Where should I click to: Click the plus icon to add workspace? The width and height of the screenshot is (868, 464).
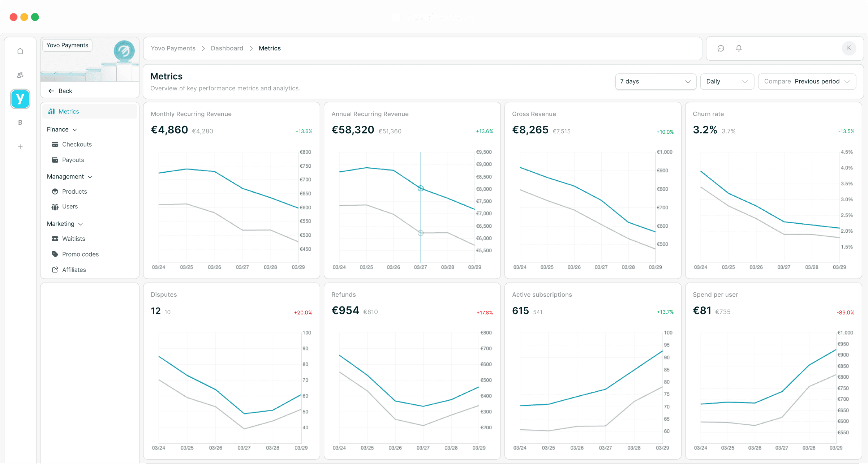click(20, 147)
